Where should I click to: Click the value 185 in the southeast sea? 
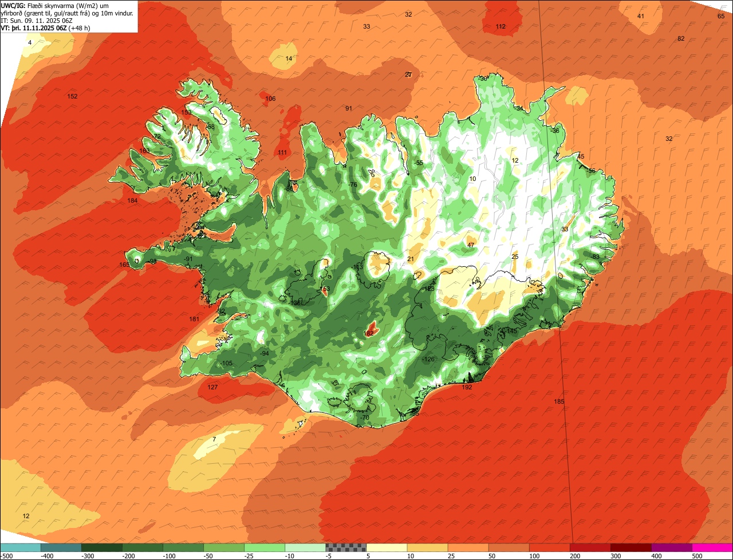[x=559, y=401]
